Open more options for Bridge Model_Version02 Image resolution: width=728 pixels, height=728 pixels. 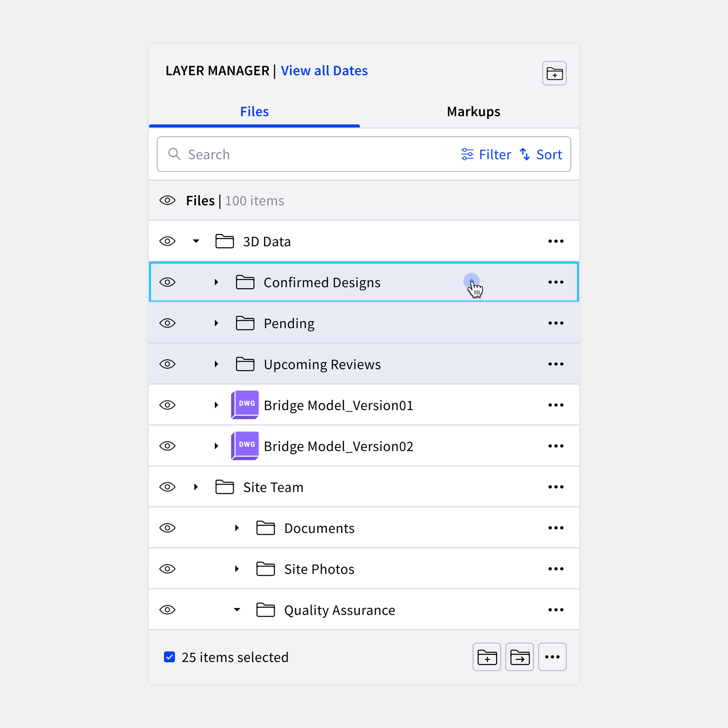point(556,446)
